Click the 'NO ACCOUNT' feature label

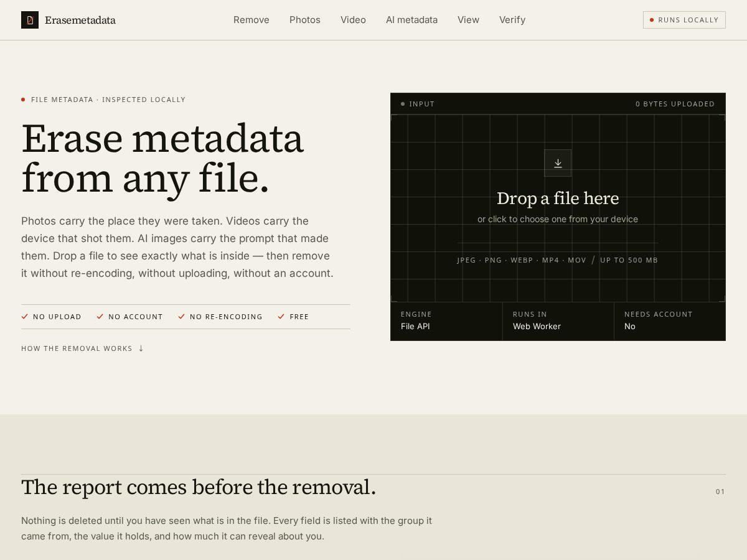point(136,317)
